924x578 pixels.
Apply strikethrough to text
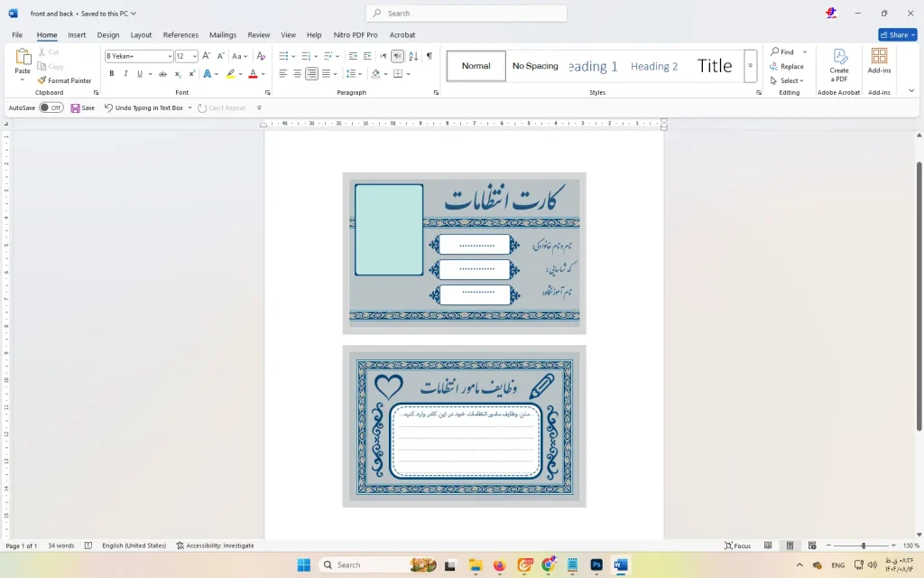click(162, 74)
